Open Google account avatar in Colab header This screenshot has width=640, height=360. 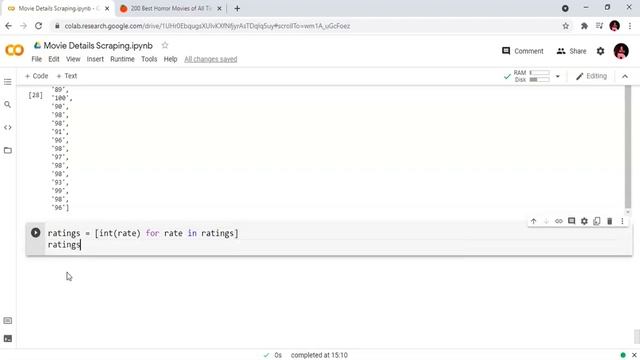point(621,51)
